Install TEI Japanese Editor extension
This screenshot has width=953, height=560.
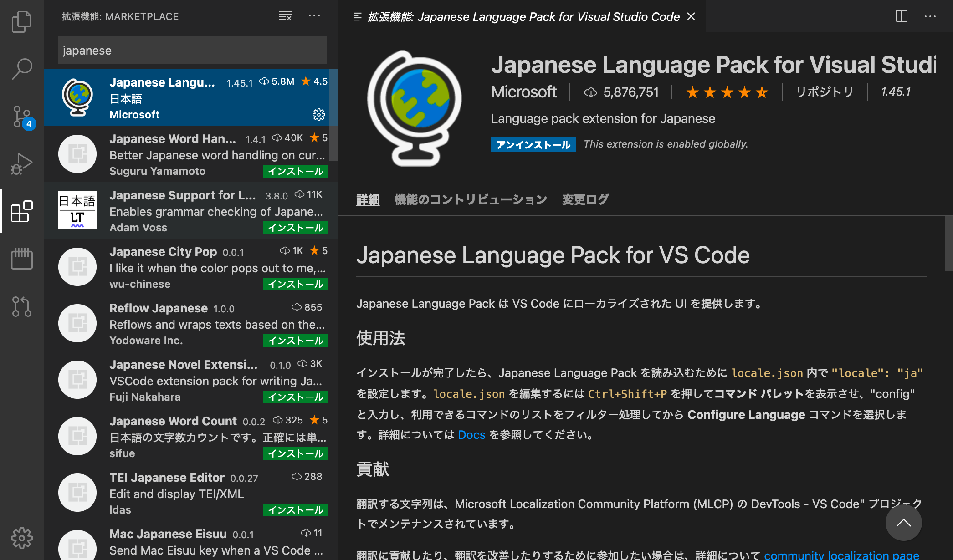[296, 510]
